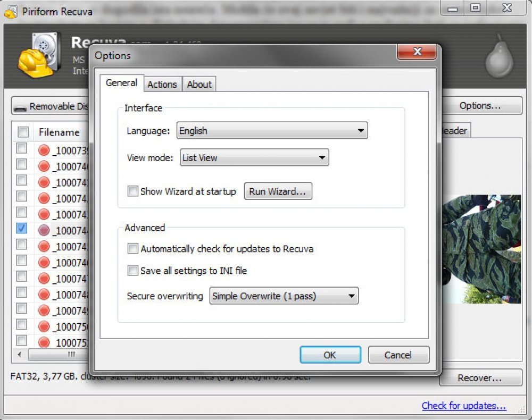Click red status dot for file _1000749
Image resolution: width=532 pixels, height=420 pixels.
(44, 310)
